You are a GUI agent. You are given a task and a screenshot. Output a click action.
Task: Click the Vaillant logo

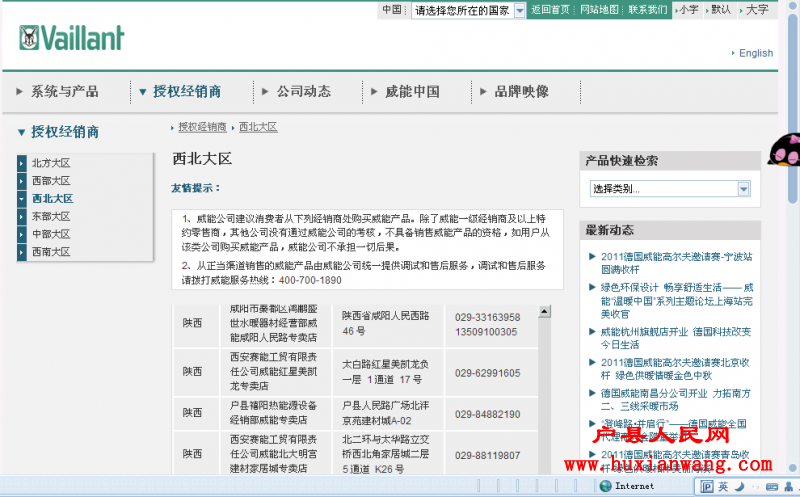pyautogui.click(x=71, y=38)
